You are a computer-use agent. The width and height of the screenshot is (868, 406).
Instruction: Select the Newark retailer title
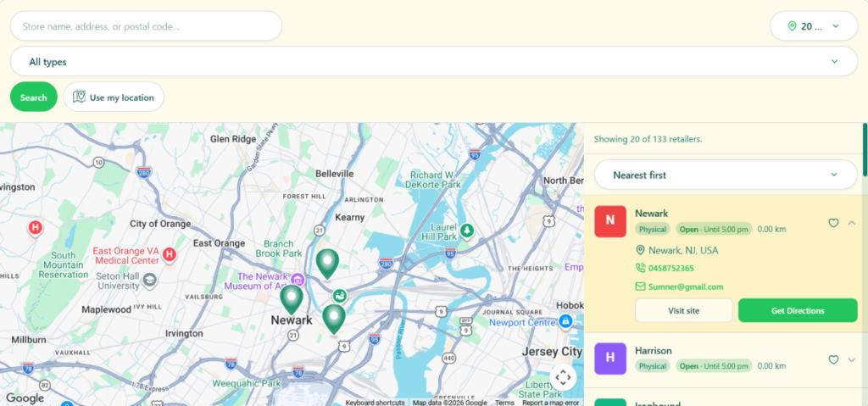(652, 214)
